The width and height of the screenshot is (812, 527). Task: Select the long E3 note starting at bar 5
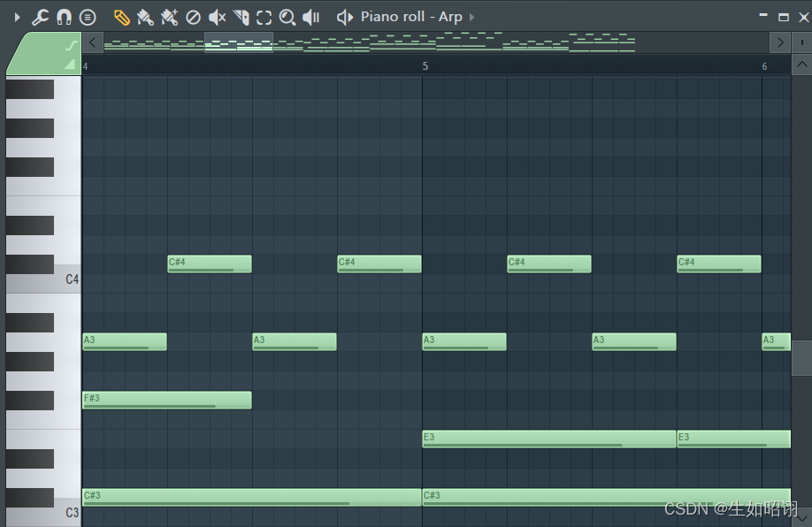pos(549,439)
